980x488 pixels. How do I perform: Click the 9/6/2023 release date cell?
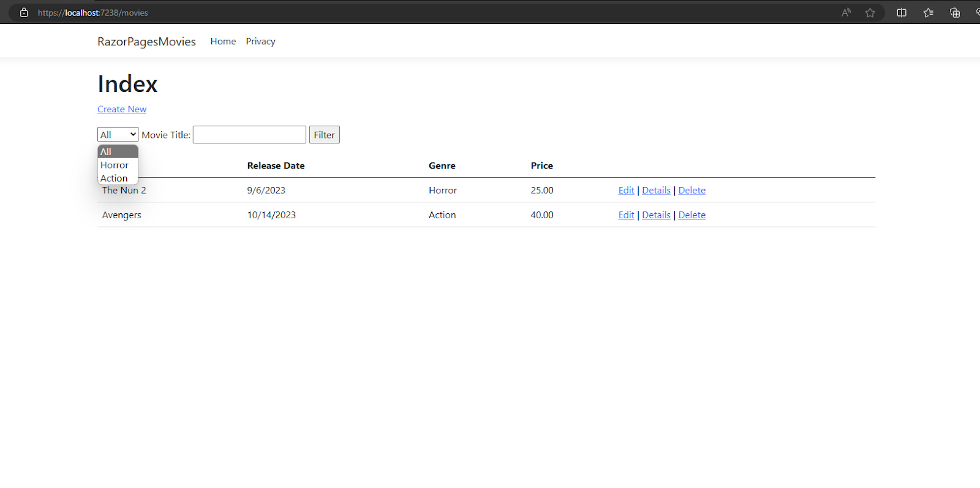tap(266, 190)
